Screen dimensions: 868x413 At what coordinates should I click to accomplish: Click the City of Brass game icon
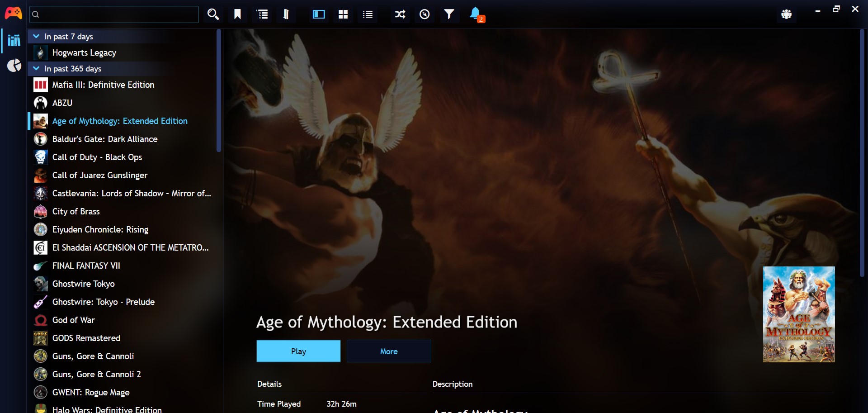(x=41, y=211)
